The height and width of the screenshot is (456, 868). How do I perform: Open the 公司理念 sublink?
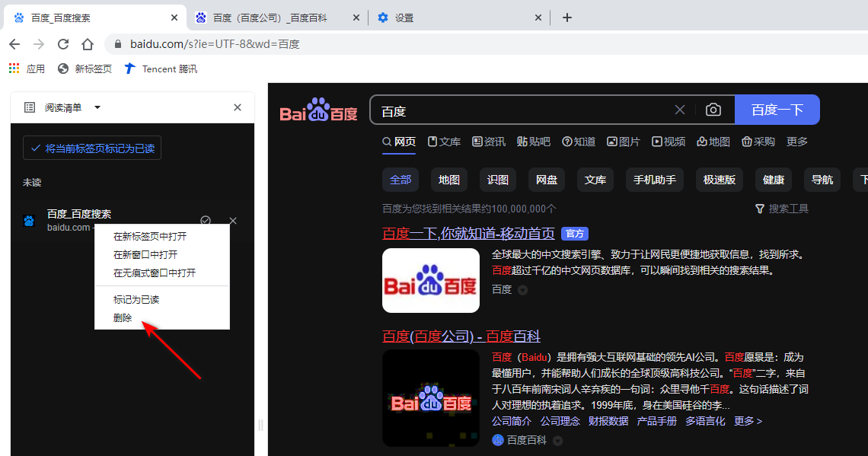[x=560, y=421]
